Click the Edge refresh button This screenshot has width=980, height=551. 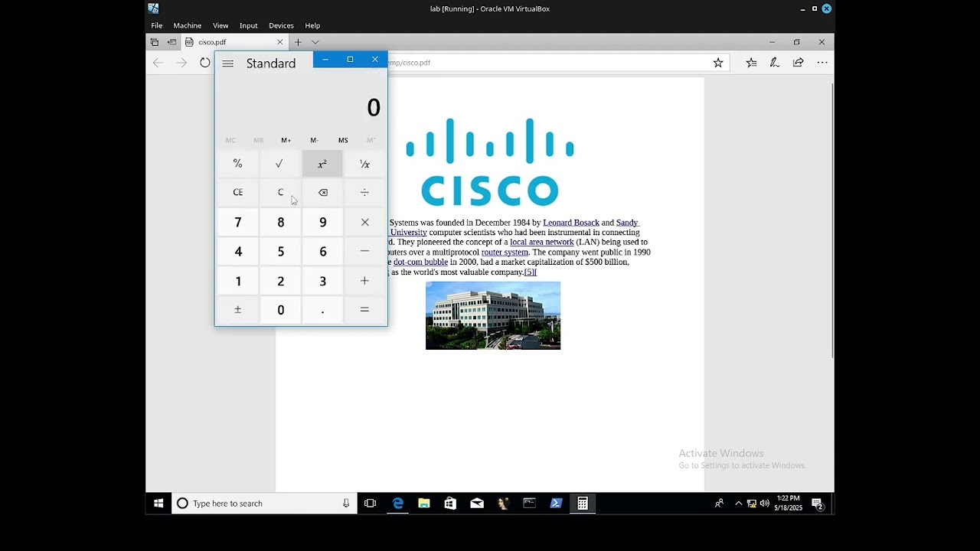205,63
